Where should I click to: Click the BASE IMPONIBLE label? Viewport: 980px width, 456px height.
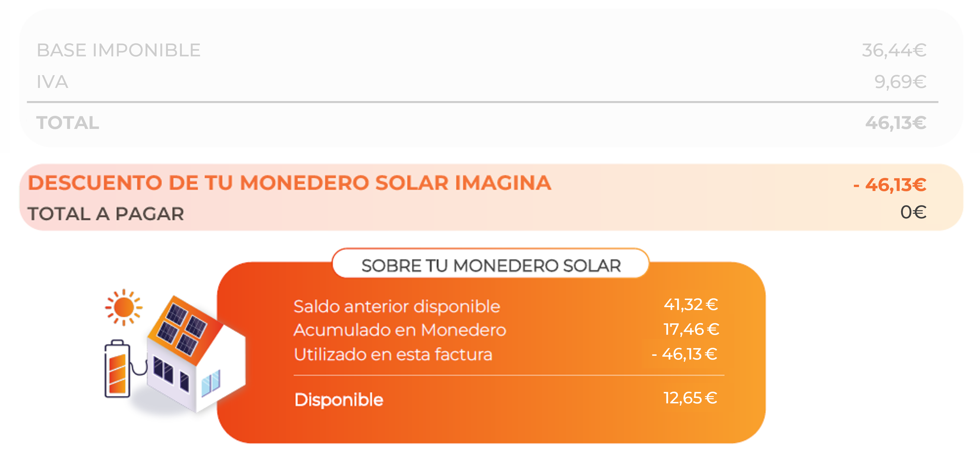point(118,50)
